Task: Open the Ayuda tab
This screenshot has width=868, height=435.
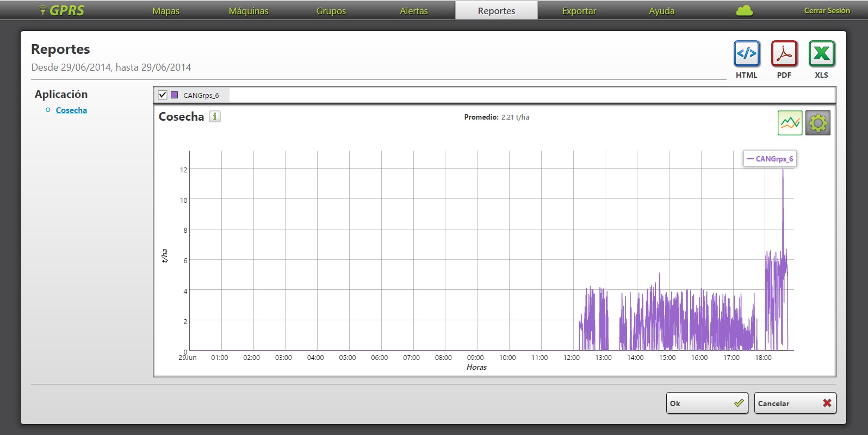Action: [662, 11]
